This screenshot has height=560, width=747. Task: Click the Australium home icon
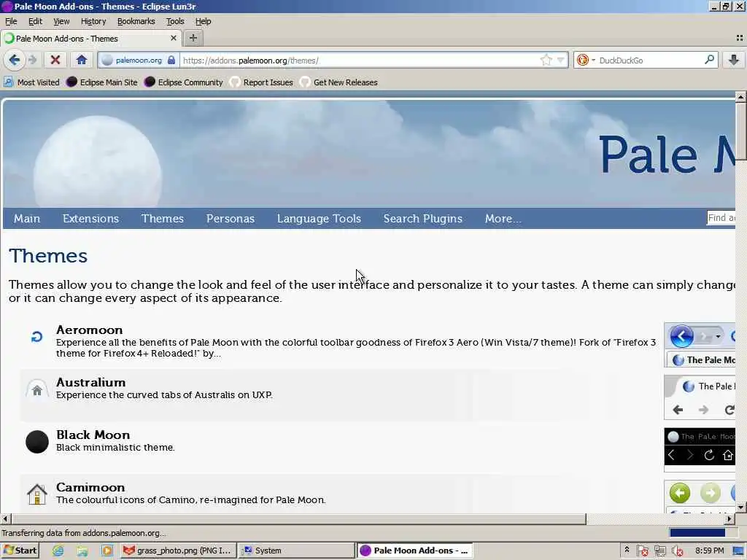37,391
